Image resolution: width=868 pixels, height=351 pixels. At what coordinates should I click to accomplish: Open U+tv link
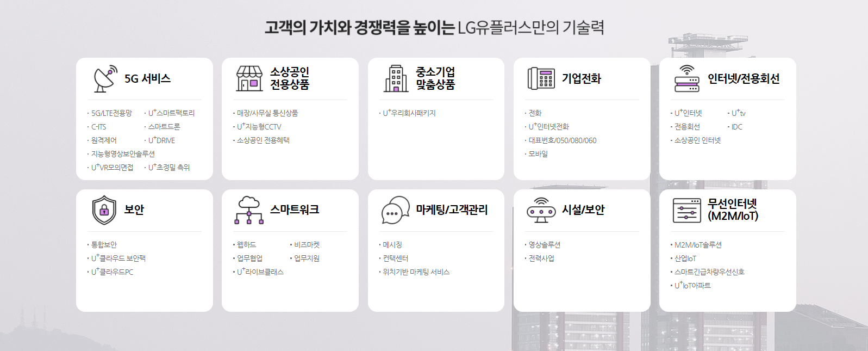tap(738, 113)
